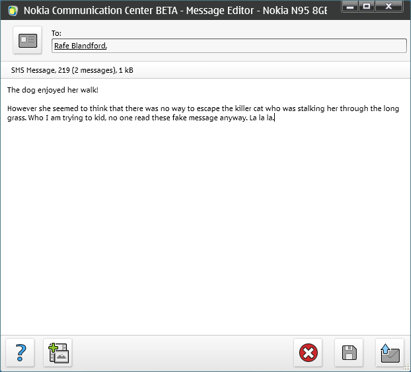
Task: Click the line 'The dog enjoyed her walk!'
Action: point(53,90)
